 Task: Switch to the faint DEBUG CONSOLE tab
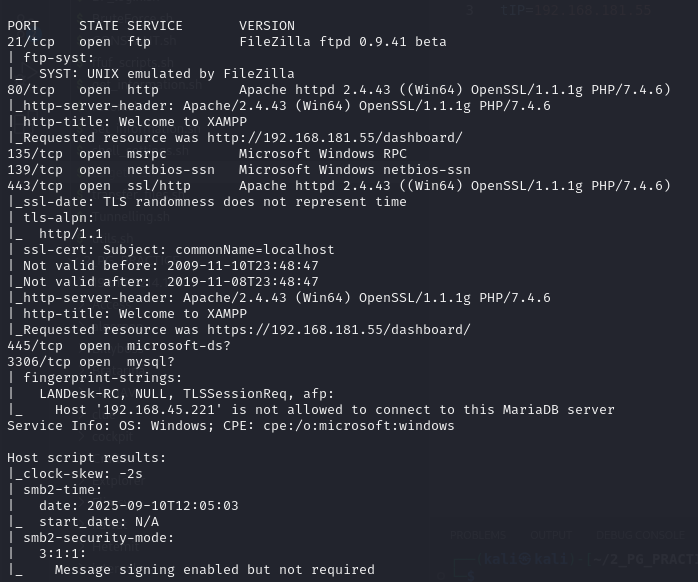click(x=640, y=535)
